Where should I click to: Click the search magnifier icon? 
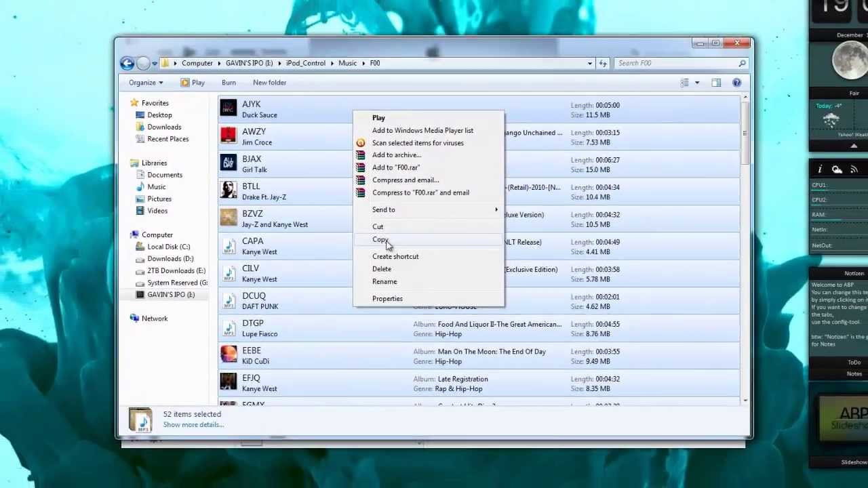[742, 63]
